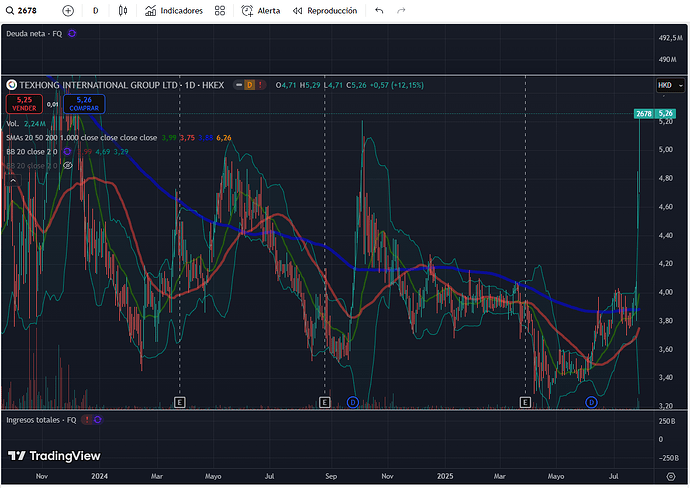The image size is (690, 488).
Task: Click the red VENDER 5,25 button
Action: pos(24,102)
